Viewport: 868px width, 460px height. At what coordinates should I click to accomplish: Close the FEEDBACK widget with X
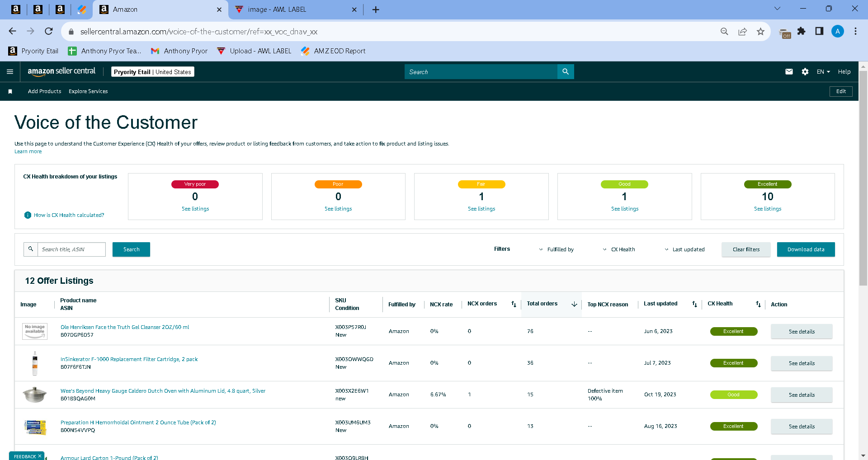point(40,456)
